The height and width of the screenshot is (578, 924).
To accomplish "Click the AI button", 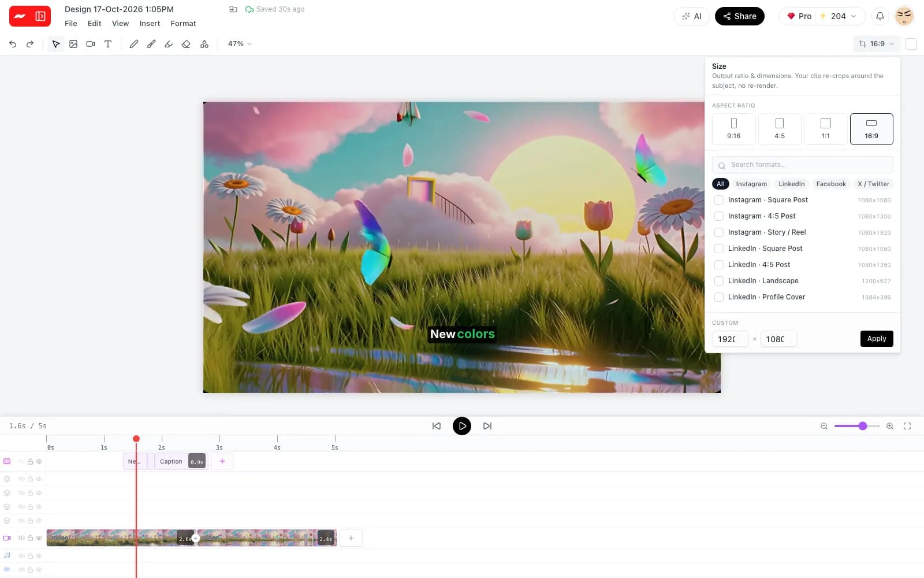I will pos(692,16).
